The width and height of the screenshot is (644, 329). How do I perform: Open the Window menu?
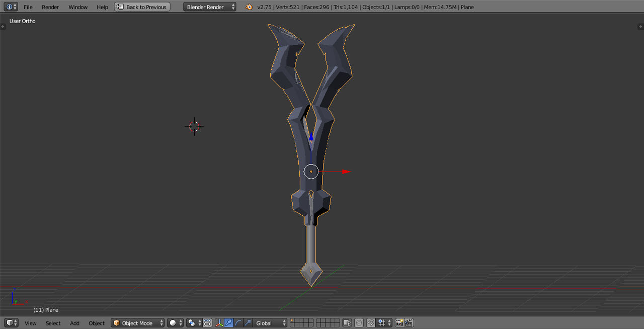78,7
